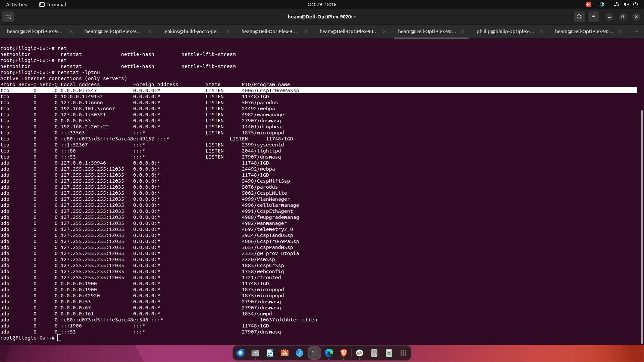Screen dimensions: 644x362
Task: Open LibreOffice Writer from the dock
Action: click(270, 353)
